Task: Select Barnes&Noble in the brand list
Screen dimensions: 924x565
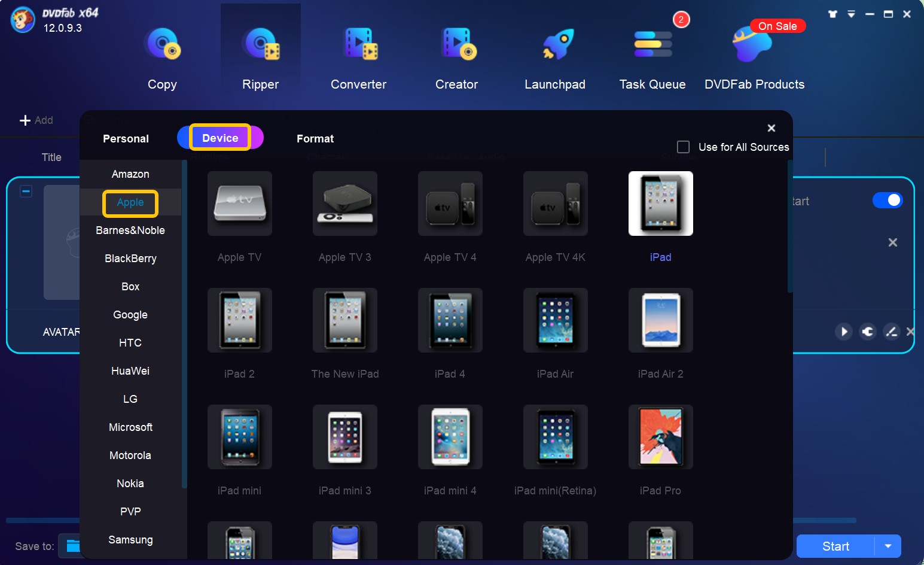Action: pos(130,230)
